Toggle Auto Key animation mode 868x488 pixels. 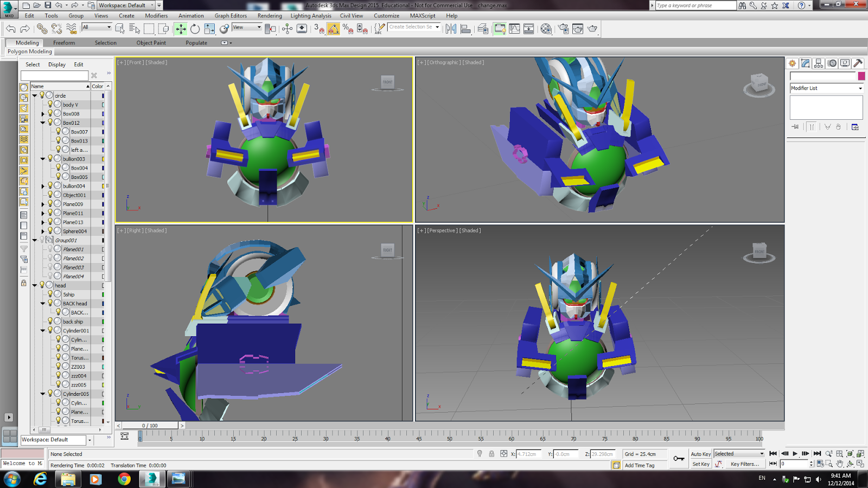point(700,454)
